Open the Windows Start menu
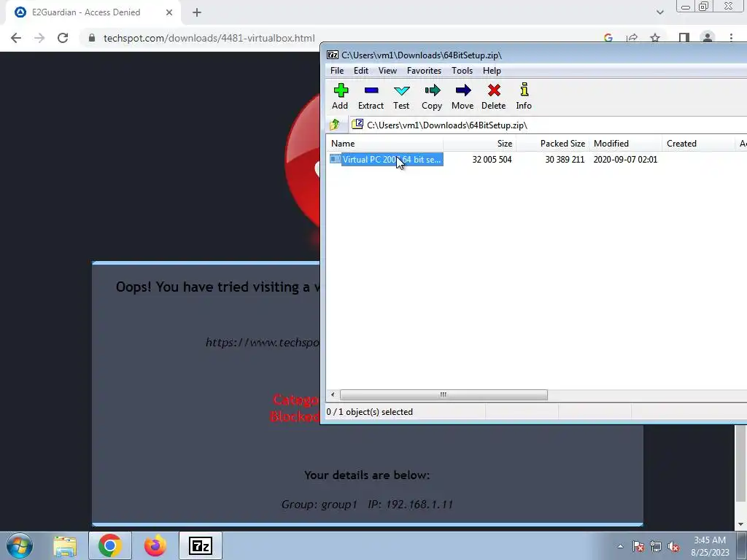This screenshot has height=560, width=747. [x=20, y=545]
